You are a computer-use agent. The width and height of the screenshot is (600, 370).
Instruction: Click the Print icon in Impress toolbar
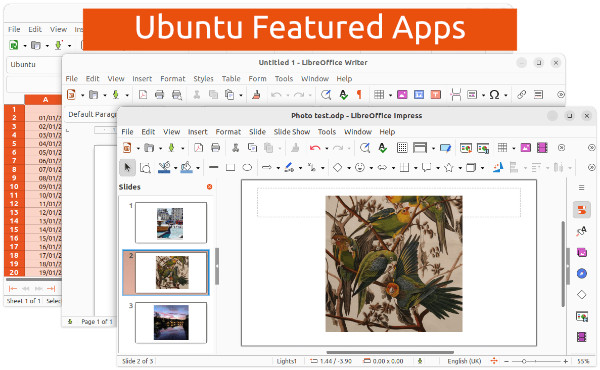[x=215, y=148]
